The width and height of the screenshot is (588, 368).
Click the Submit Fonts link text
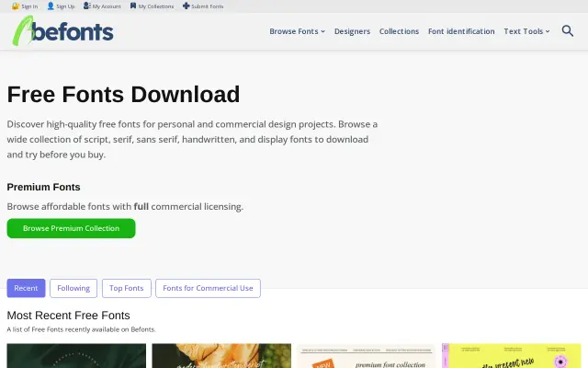[x=208, y=6]
